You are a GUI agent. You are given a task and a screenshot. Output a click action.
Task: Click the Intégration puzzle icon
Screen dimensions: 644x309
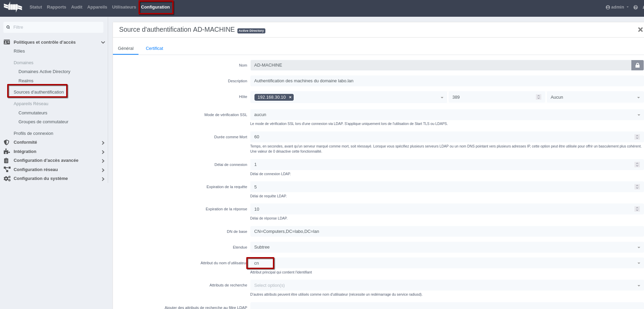(x=6, y=152)
